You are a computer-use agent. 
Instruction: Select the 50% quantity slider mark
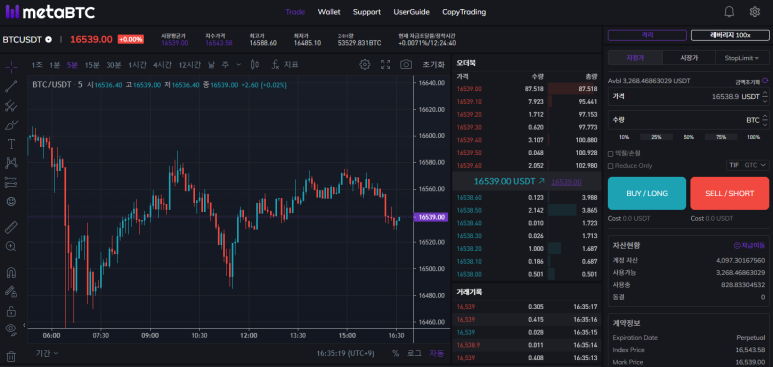point(689,137)
